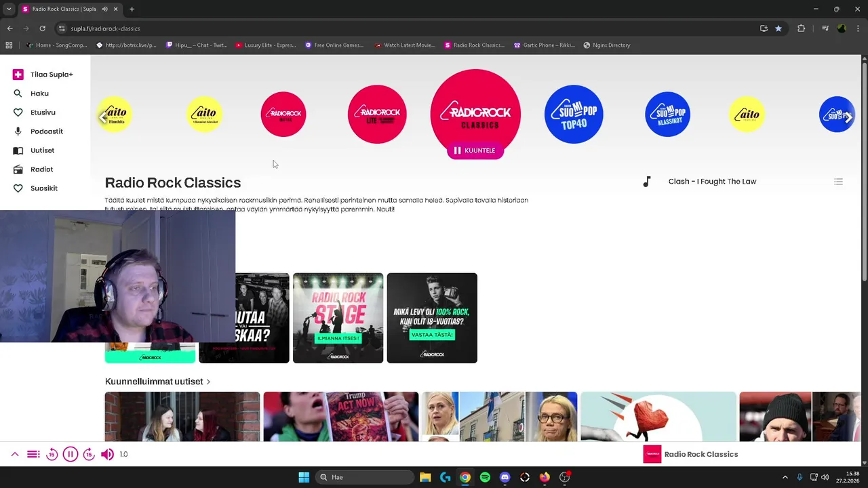
Task: Open Chrome tab search dropdown arrow
Action: [x=9, y=9]
